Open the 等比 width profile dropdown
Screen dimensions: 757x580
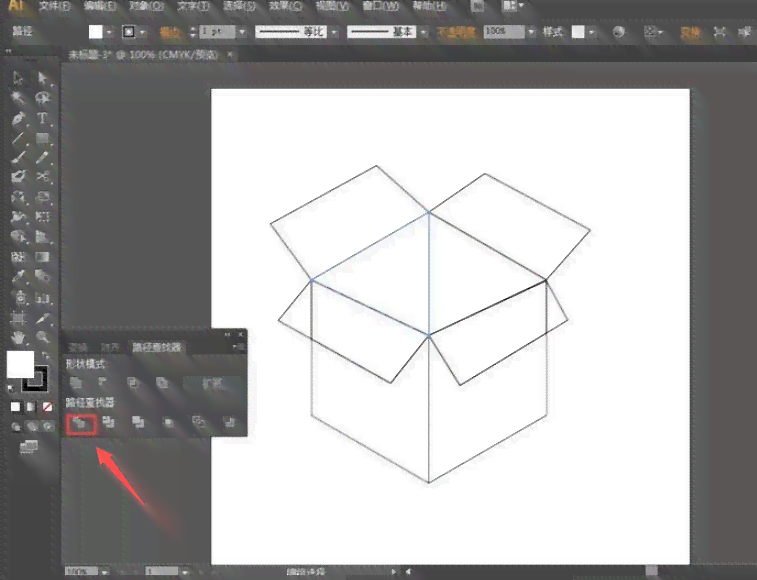335,32
